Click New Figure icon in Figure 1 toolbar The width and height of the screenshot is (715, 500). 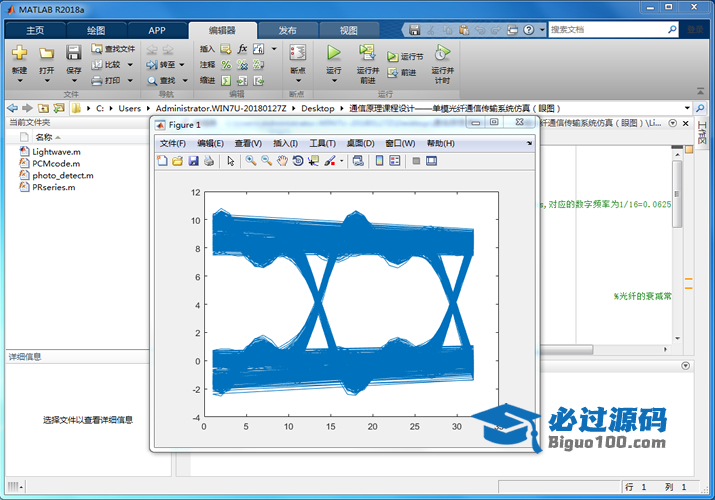pos(162,160)
